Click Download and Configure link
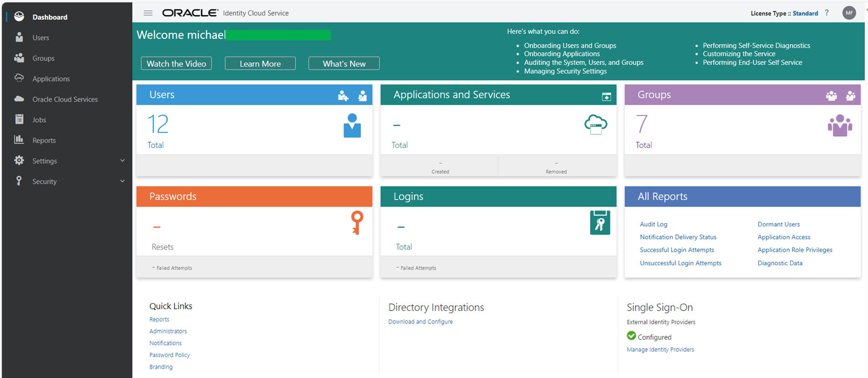The image size is (868, 378). click(x=421, y=322)
